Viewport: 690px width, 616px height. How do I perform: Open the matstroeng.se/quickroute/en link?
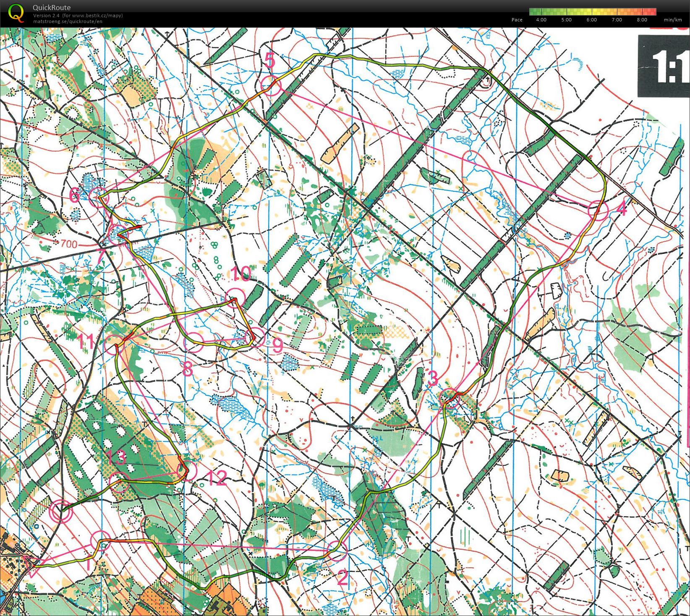tap(68, 21)
